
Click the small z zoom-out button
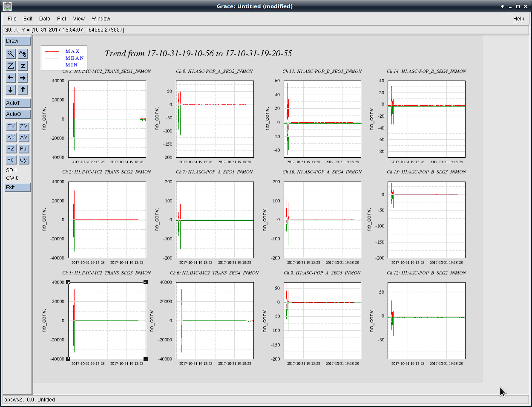pos(23,66)
